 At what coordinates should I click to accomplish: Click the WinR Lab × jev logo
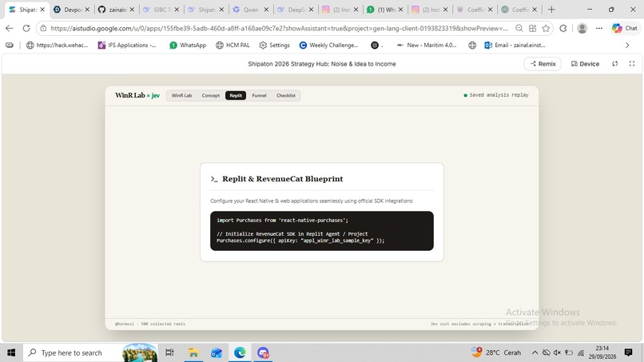137,95
